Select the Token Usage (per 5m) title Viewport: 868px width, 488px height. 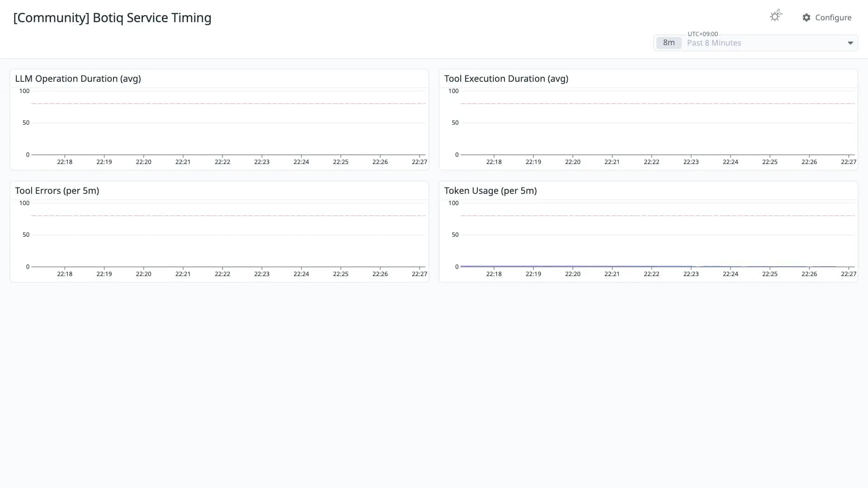pyautogui.click(x=491, y=191)
